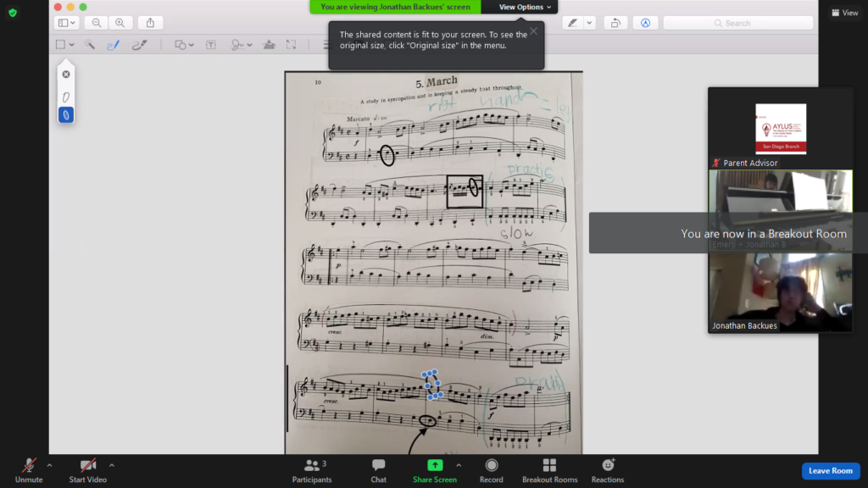Open the Signature tool menu

click(x=242, y=45)
